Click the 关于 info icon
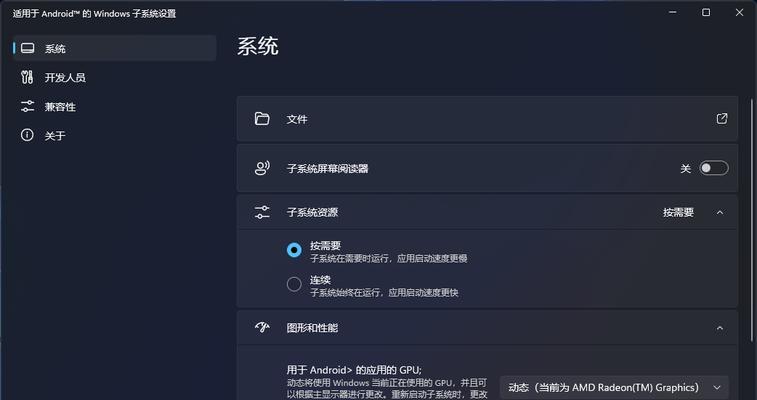 pyautogui.click(x=27, y=135)
